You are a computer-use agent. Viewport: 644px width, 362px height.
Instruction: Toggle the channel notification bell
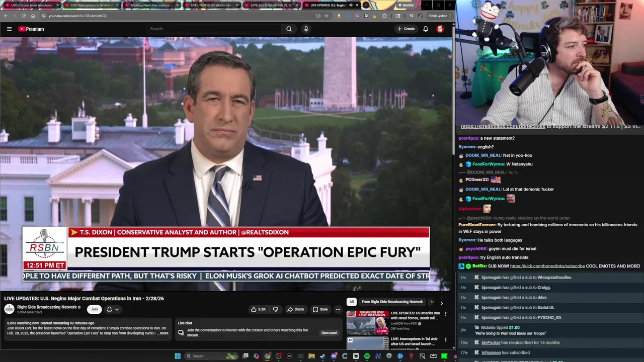pyautogui.click(x=109, y=309)
